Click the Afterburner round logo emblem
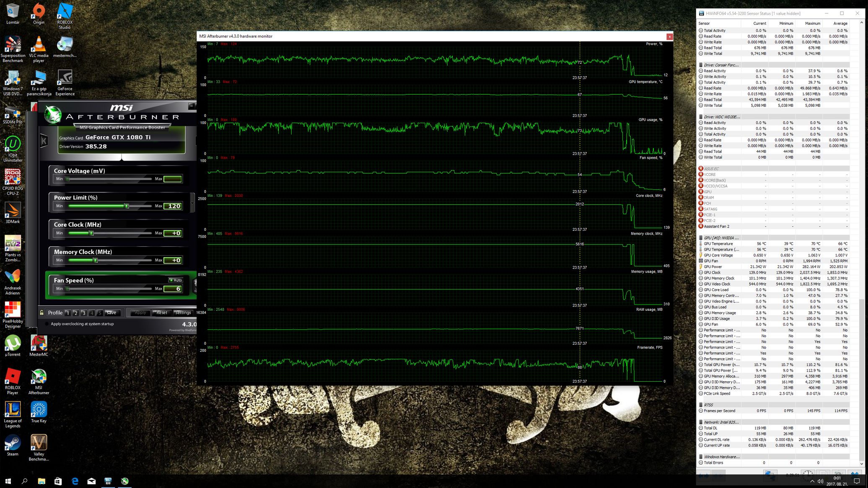Screen dimensions: 868x488 53,115
